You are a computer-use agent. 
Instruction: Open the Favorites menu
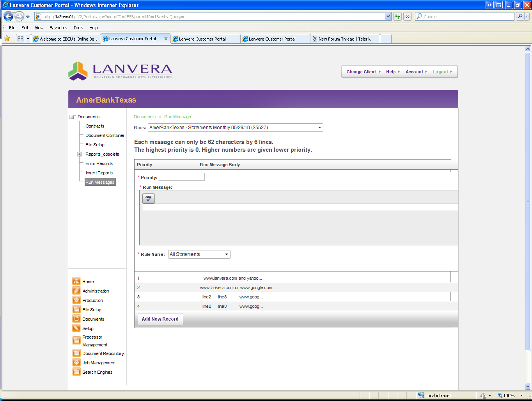click(x=59, y=28)
